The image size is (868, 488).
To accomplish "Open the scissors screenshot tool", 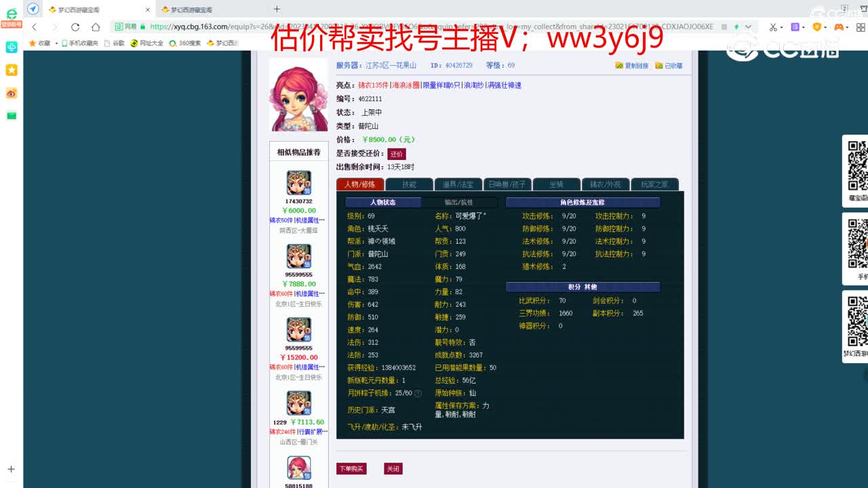I will [772, 27].
